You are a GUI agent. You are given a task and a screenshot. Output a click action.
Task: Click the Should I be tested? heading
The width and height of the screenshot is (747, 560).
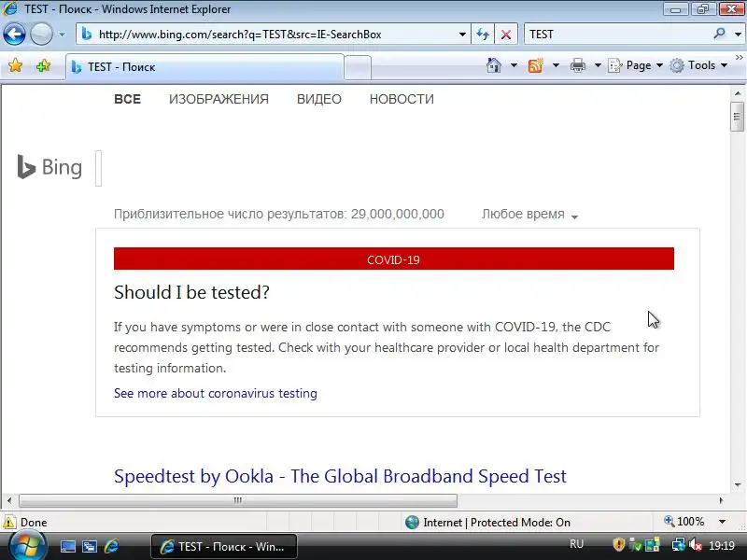click(191, 292)
